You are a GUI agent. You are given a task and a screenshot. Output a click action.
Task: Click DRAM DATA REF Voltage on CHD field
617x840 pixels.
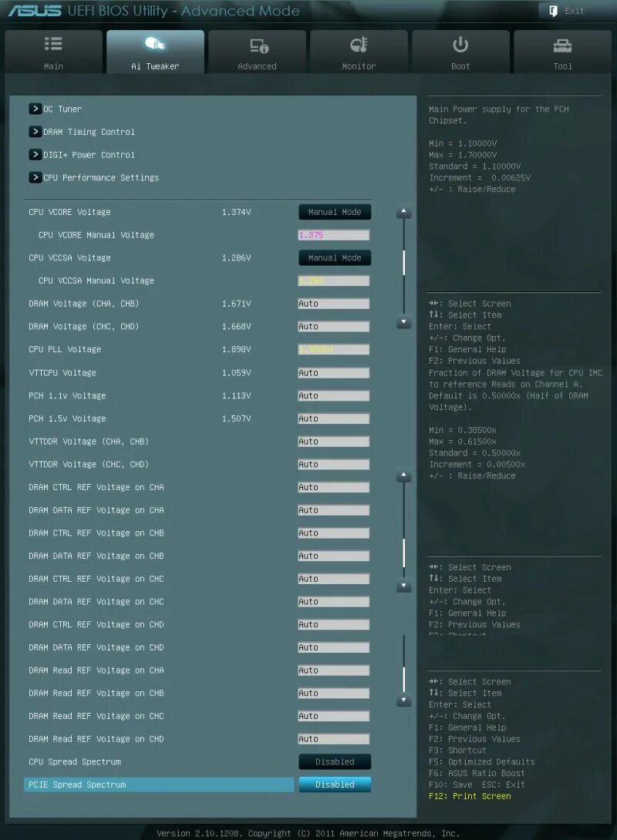pyautogui.click(x=333, y=647)
